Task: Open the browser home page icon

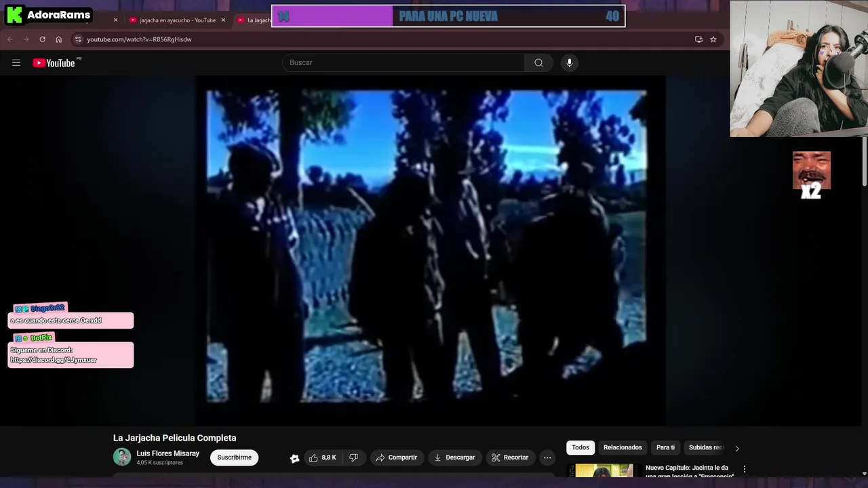Action: click(59, 39)
